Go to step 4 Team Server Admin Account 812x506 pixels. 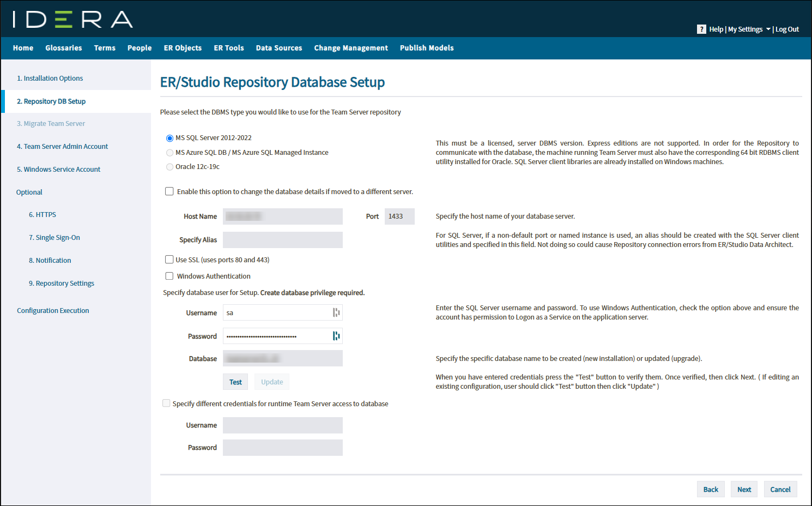(x=62, y=147)
